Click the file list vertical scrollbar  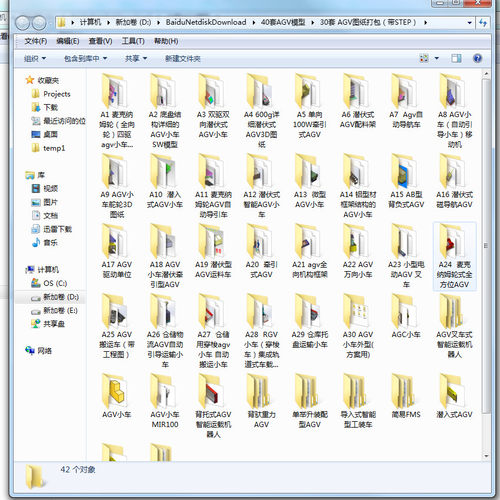coord(486,246)
